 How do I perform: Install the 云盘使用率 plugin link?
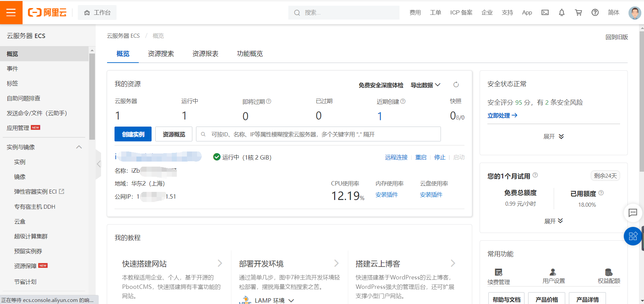(x=431, y=195)
